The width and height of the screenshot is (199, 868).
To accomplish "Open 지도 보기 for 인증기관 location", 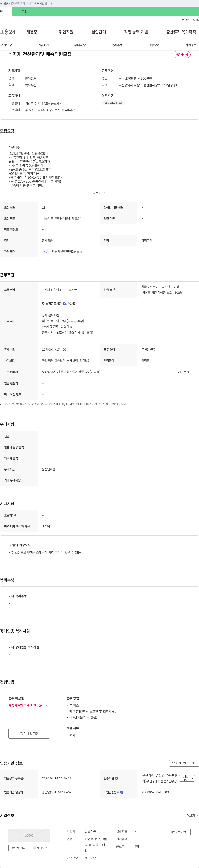I will pos(187,778).
